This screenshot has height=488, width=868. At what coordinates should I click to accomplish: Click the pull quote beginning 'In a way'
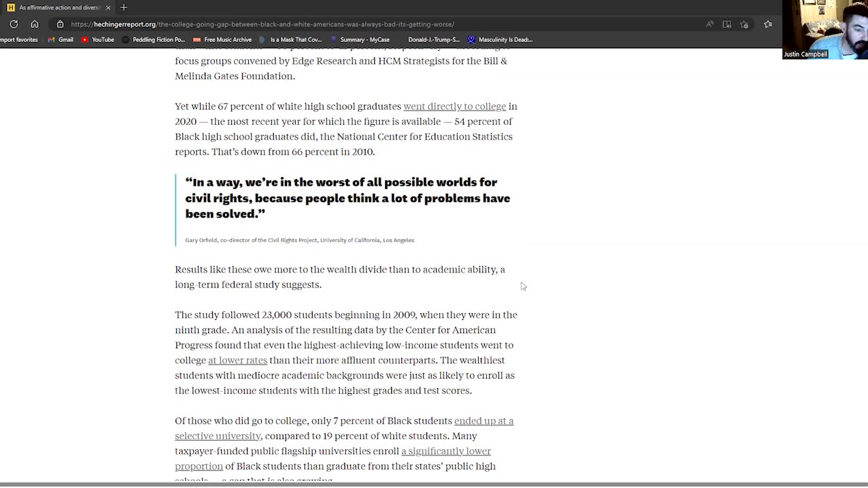point(348,198)
